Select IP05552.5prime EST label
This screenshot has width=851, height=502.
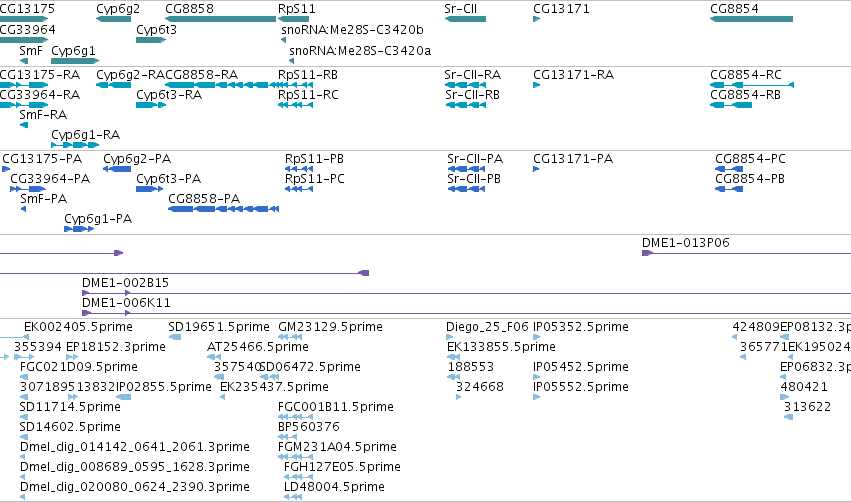pos(581,387)
